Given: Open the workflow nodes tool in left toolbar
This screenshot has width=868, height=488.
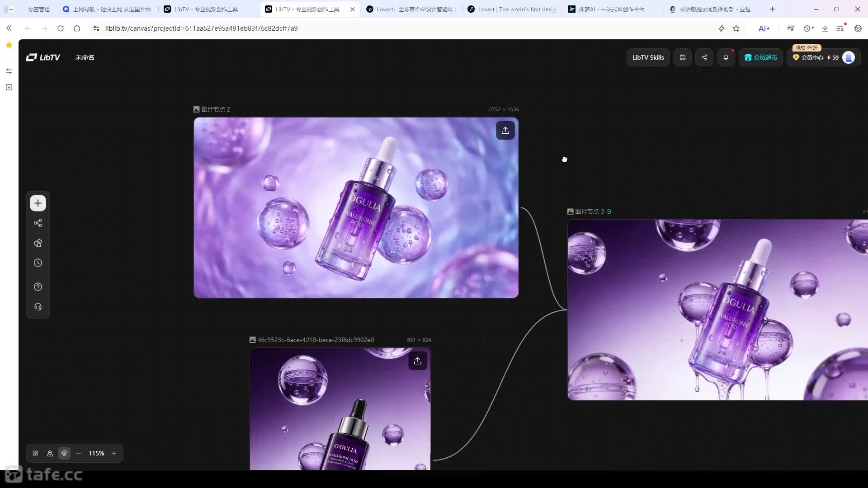Looking at the screenshot, I should click(x=38, y=223).
